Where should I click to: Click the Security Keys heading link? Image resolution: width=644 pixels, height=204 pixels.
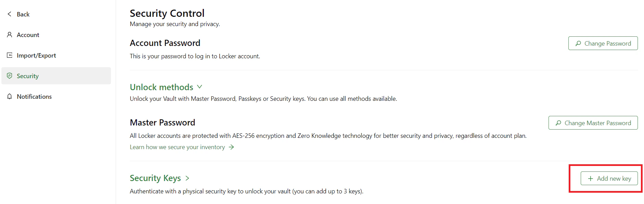tap(155, 178)
